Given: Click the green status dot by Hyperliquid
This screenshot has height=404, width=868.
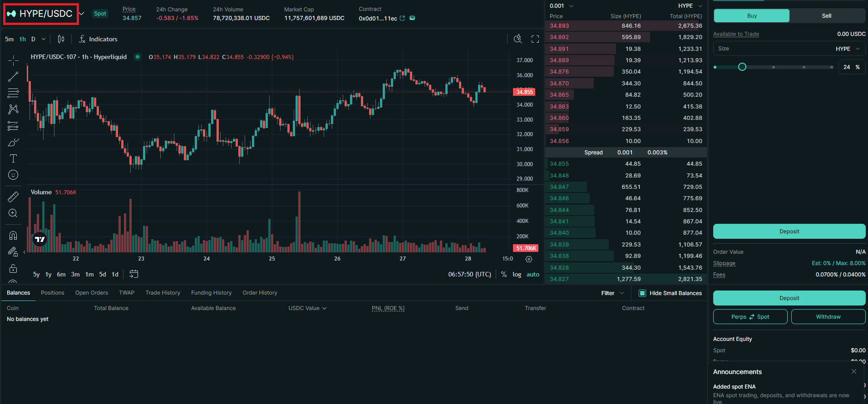Looking at the screenshot, I should click(138, 57).
